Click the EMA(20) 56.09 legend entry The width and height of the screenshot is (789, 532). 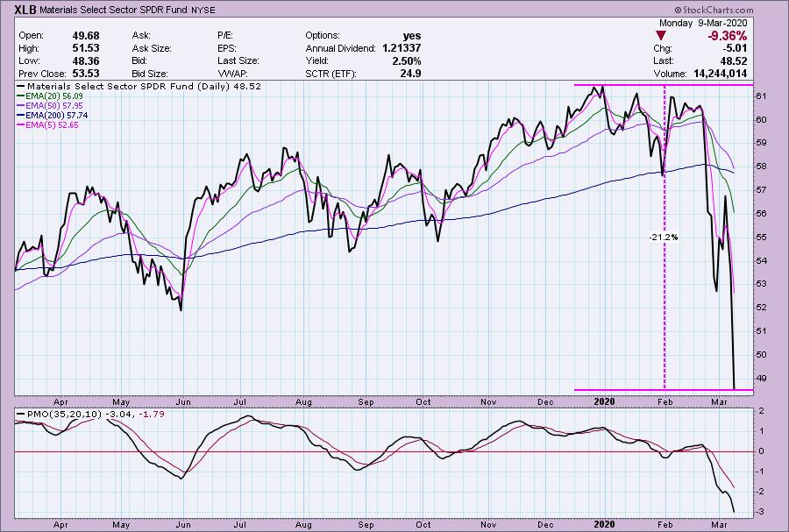(x=50, y=96)
